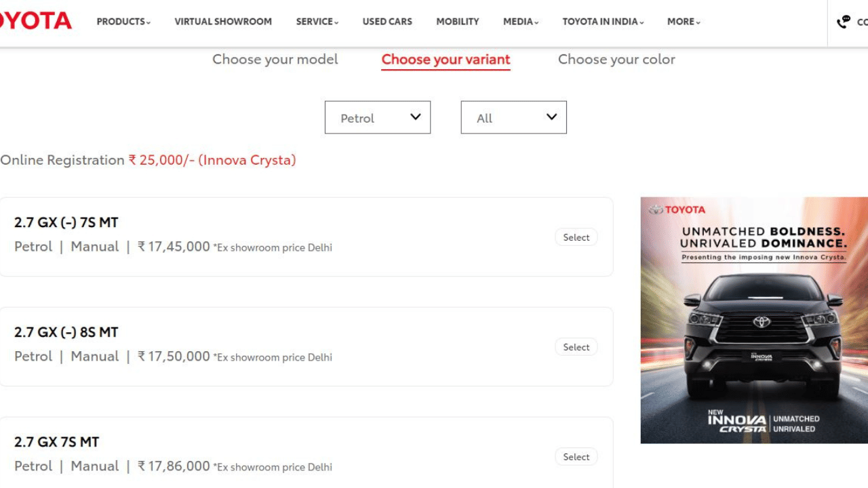Switch to Choose your model tab
The image size is (868, 488).
coord(275,60)
